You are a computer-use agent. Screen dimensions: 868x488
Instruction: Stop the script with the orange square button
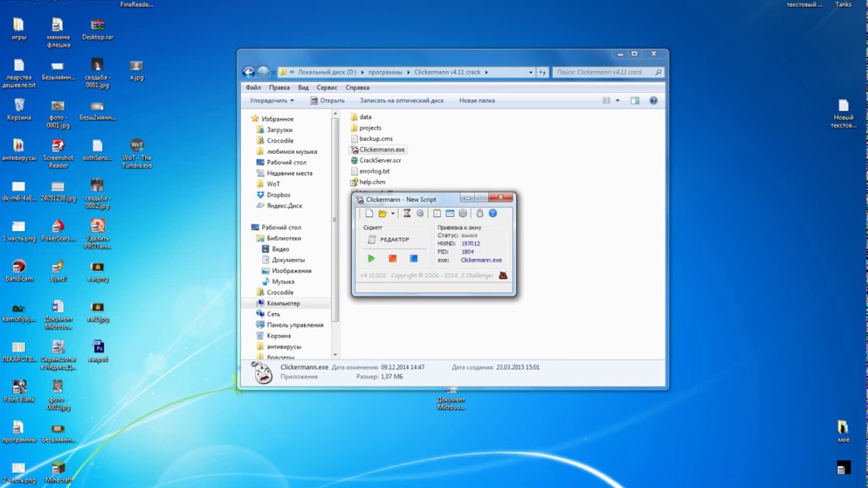(392, 258)
